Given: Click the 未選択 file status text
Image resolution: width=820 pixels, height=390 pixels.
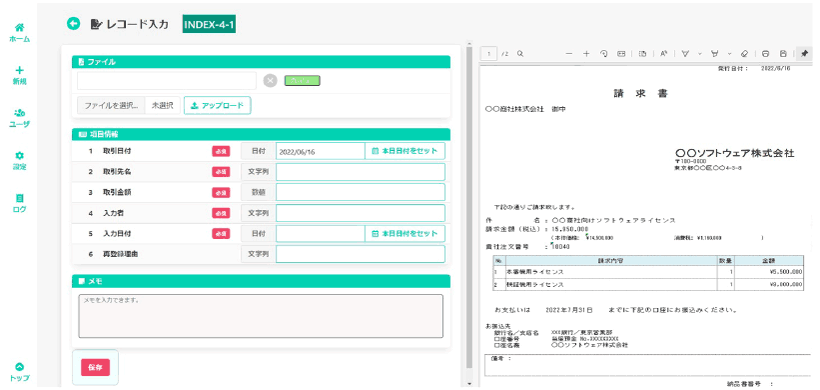Looking at the screenshot, I should pyautogui.click(x=163, y=105).
